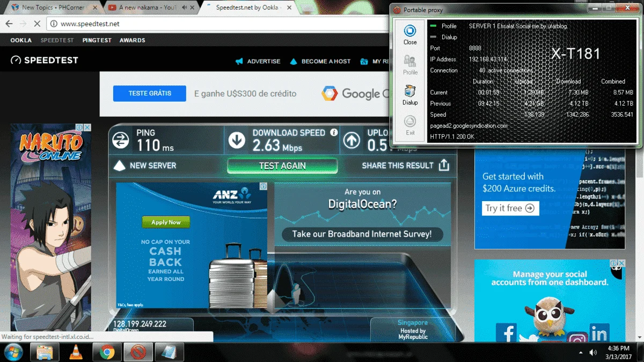
Task: Click TESTE GRÁTIS button in Google ad
Action: (x=150, y=93)
